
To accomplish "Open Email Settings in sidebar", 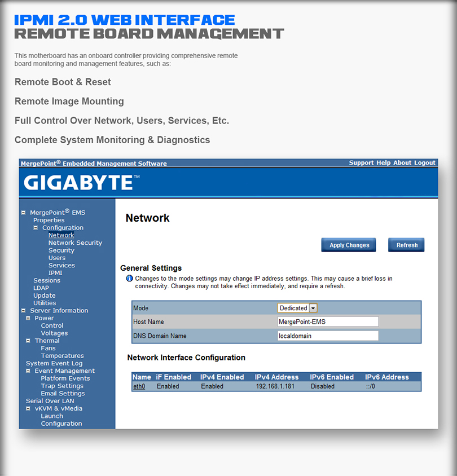I will point(63,394).
